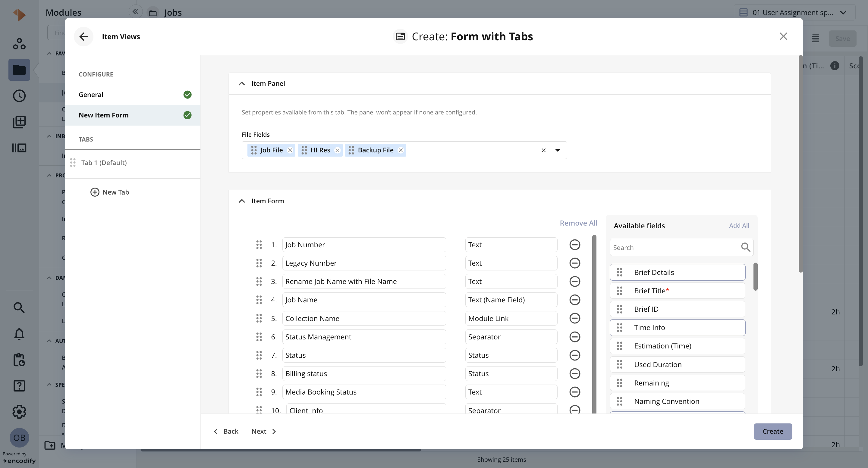868x468 pixels.
Task: Open notifications bell in sidebar
Action: [x=19, y=334]
